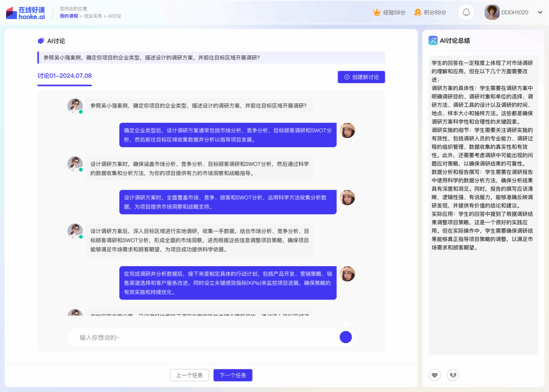Return to 上一个任务
This screenshot has width=549, height=392.
click(189, 375)
